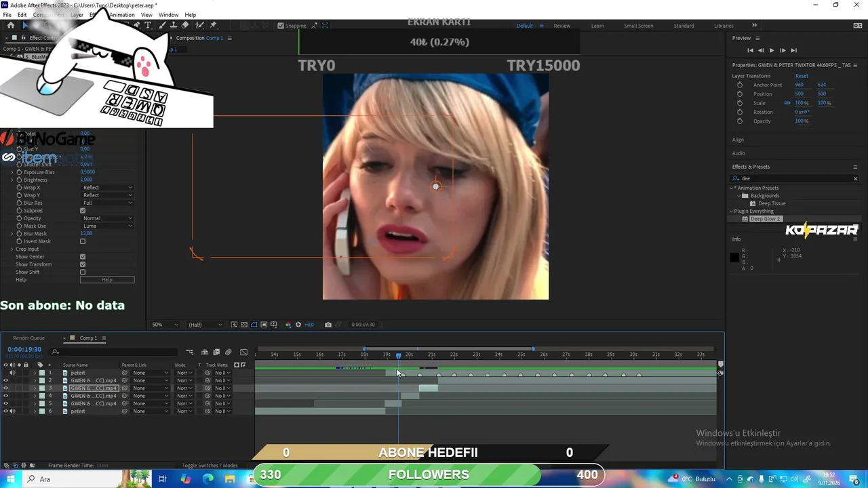Toggle the Show Transform checkbox

pyautogui.click(x=83, y=264)
